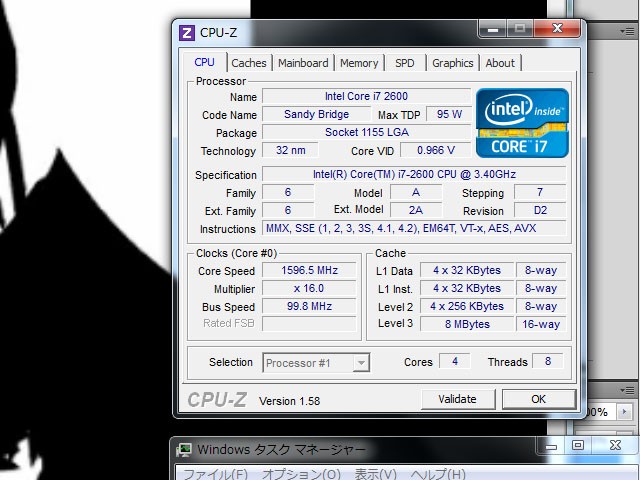Click the Name field 'Intel Core i7 2600'
The width and height of the screenshot is (640, 480).
366,96
